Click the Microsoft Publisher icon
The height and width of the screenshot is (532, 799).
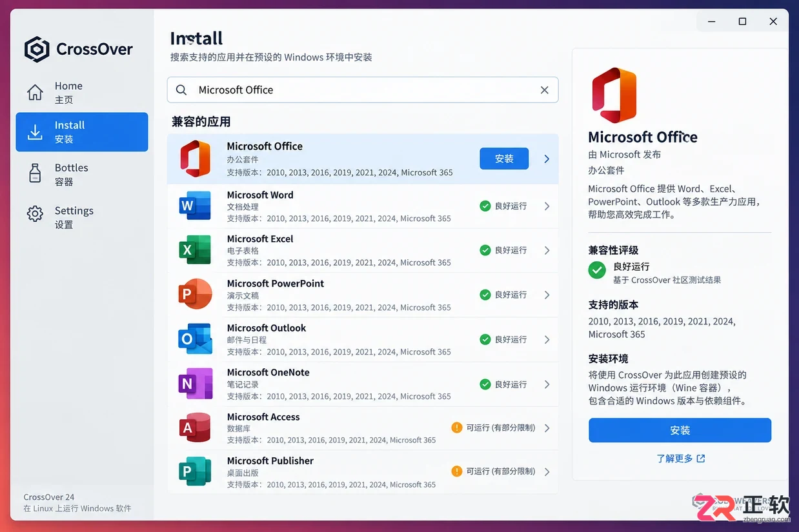[195, 472]
